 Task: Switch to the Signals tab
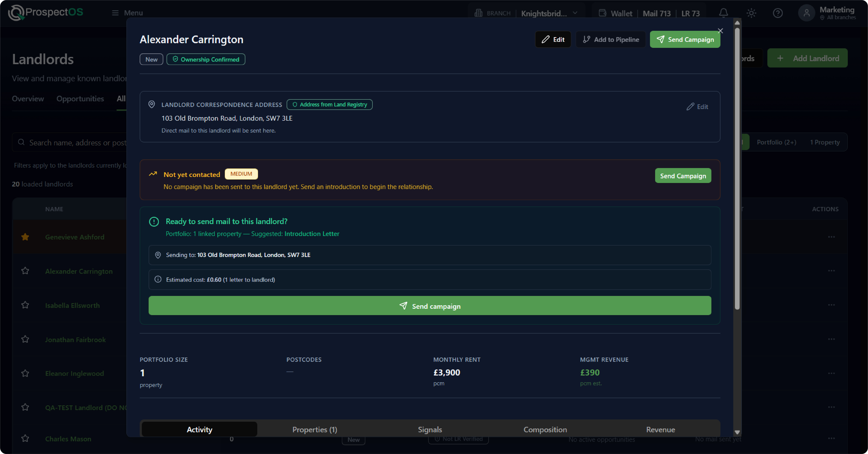(x=430, y=429)
